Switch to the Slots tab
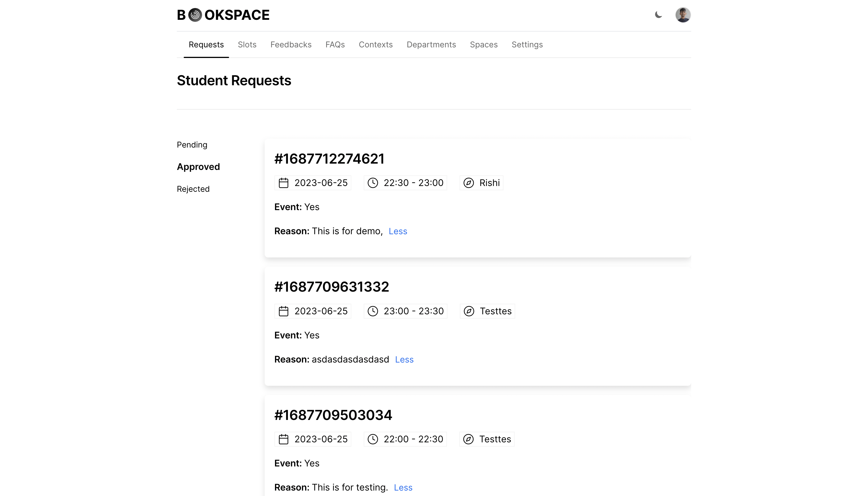Screen dimensions: 868x496 click(247, 44)
